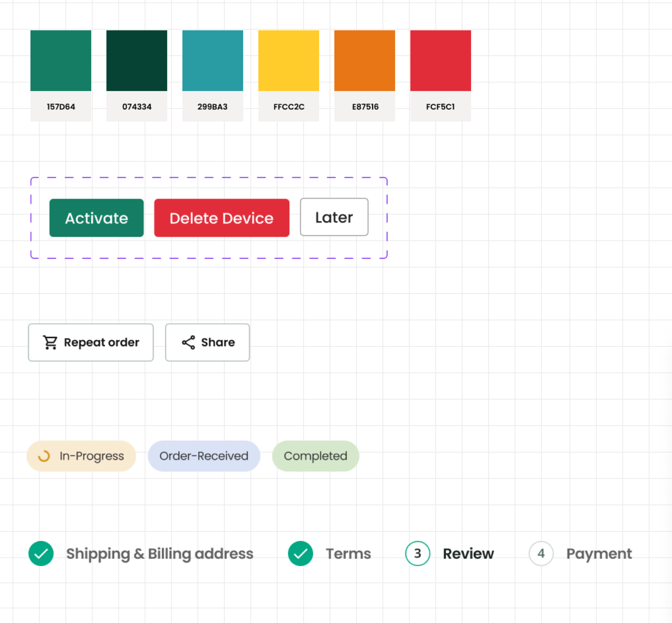Go to Shipping & Billing address step label
The height and width of the screenshot is (623, 672).
159,554
